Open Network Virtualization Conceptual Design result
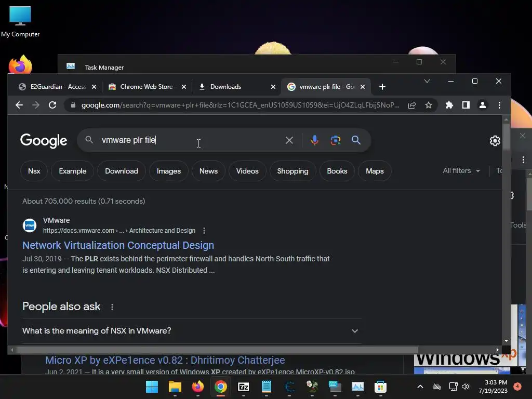 (x=118, y=245)
